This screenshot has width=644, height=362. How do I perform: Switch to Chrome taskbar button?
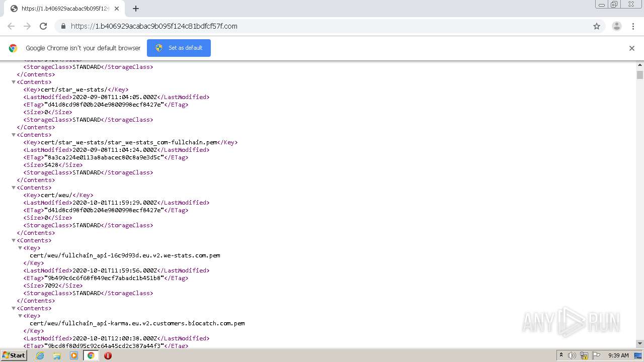tap(91, 355)
